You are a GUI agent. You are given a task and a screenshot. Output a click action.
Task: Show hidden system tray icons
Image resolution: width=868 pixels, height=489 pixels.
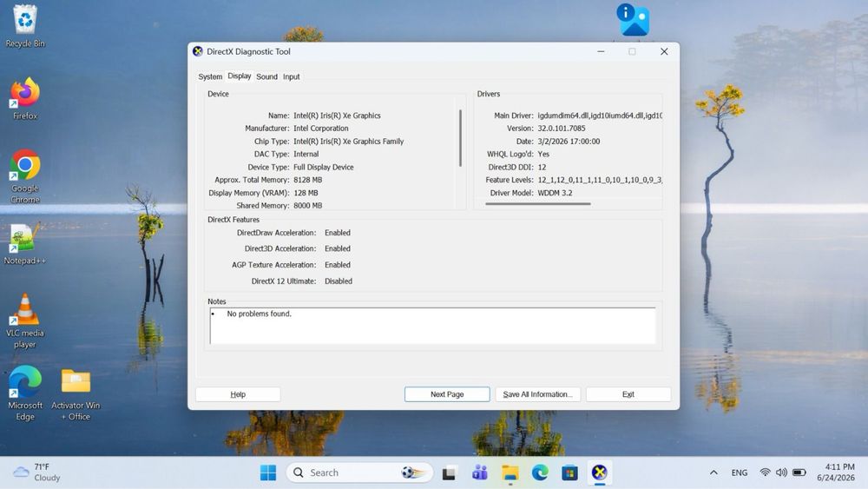coord(713,472)
